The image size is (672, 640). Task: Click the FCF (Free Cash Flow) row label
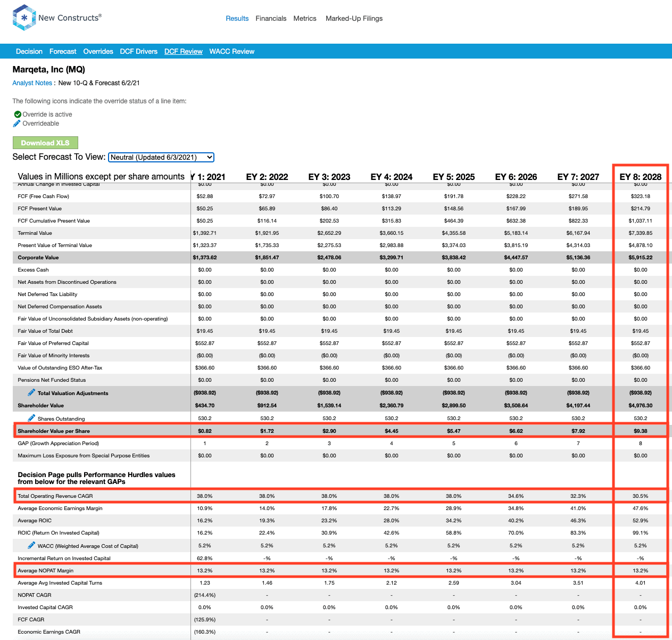pos(44,196)
